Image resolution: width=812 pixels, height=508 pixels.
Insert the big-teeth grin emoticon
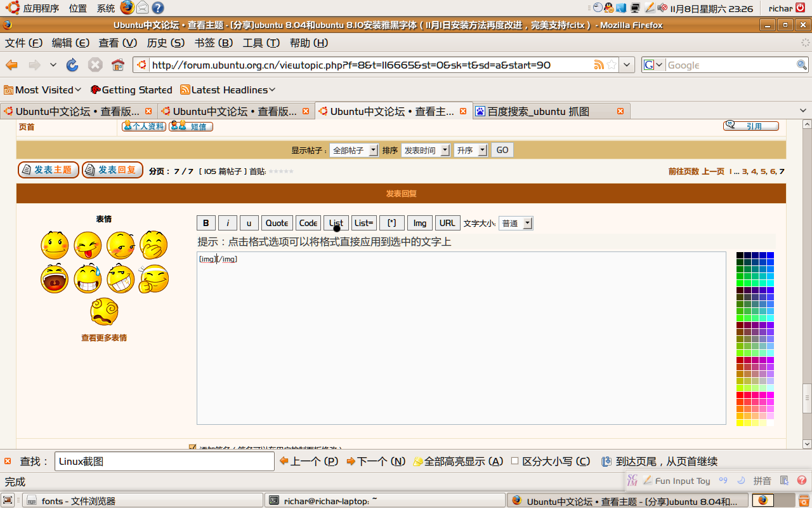[121, 279]
